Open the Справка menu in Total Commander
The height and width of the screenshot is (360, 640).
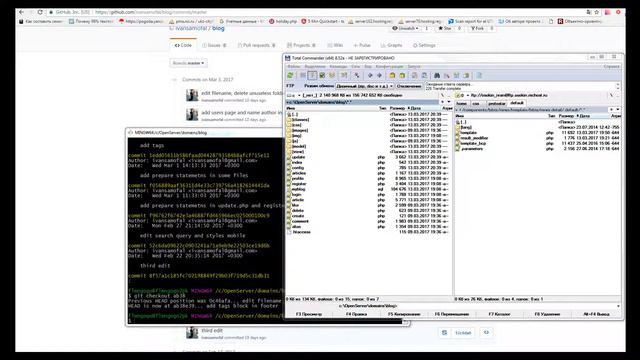[611, 67]
